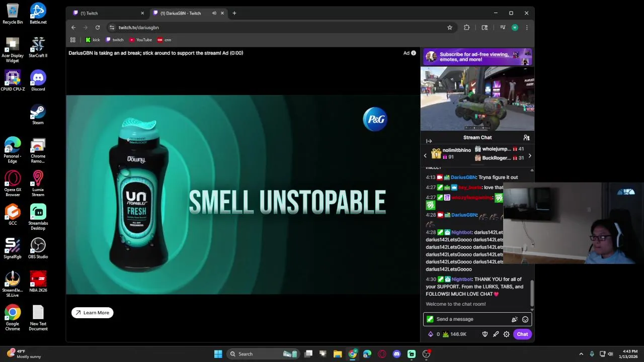The height and width of the screenshot is (362, 644).
Task: Reload the Twitch page
Action: pyautogui.click(x=98, y=28)
